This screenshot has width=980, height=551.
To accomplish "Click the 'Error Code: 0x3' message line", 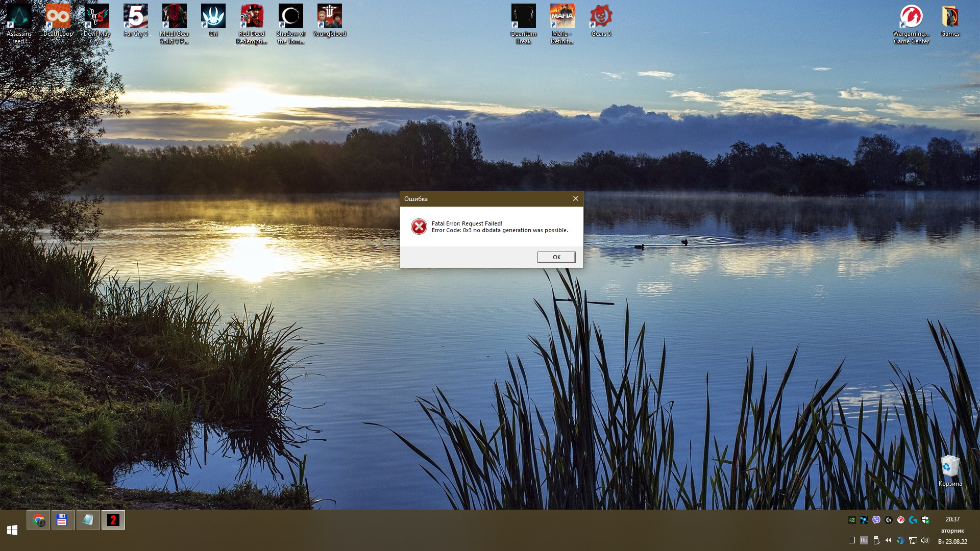I will [500, 230].
